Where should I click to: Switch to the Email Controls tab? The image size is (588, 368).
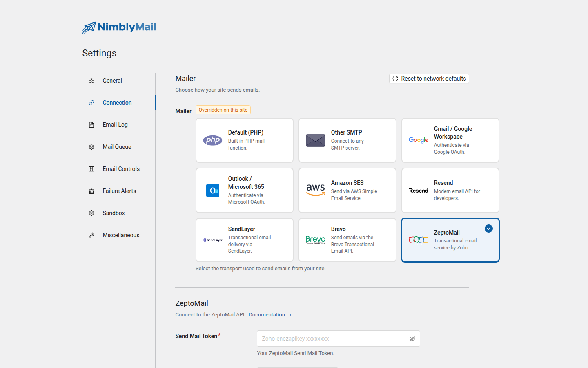[118, 169]
